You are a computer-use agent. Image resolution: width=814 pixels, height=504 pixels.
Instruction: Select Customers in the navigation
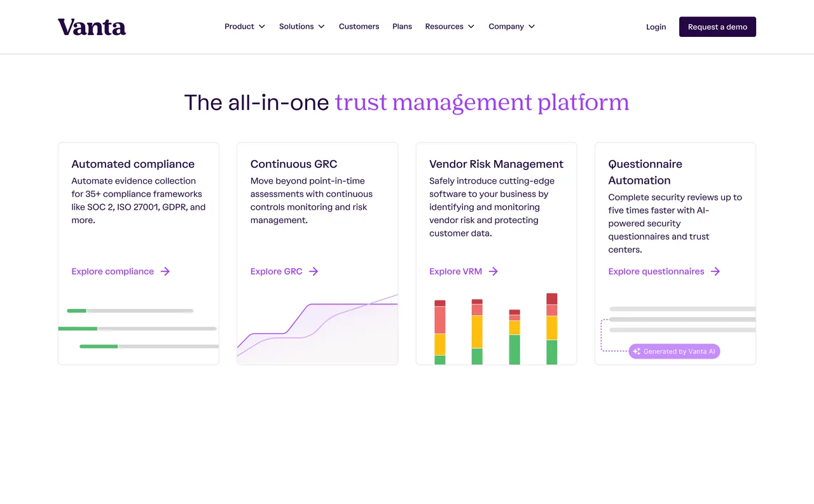point(359,26)
